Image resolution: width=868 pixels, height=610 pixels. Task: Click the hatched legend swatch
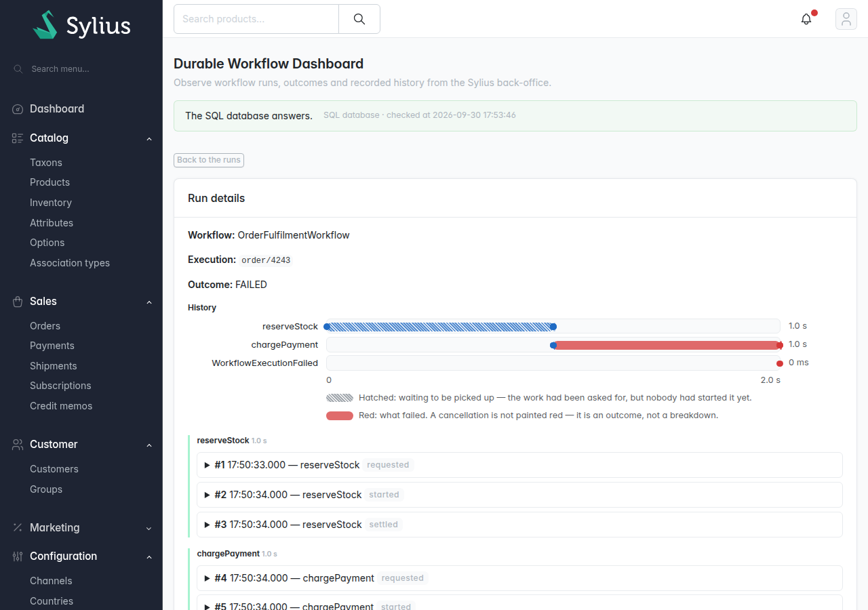(x=340, y=398)
